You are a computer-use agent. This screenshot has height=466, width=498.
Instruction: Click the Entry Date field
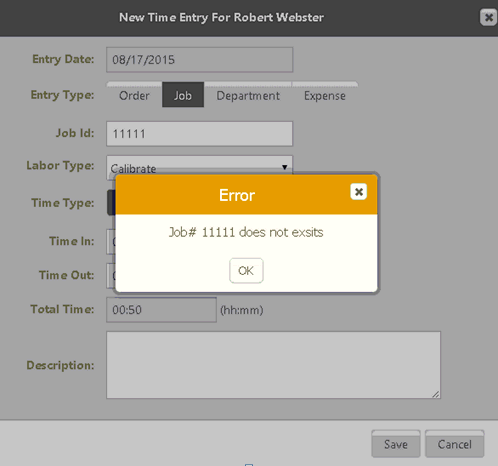point(200,60)
